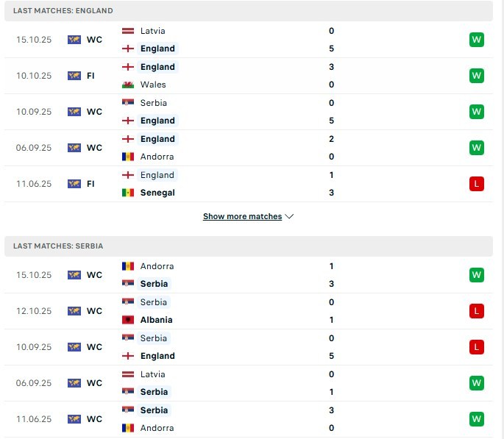Click the Albania flag icon
This screenshot has height=439, width=504.
click(127, 320)
